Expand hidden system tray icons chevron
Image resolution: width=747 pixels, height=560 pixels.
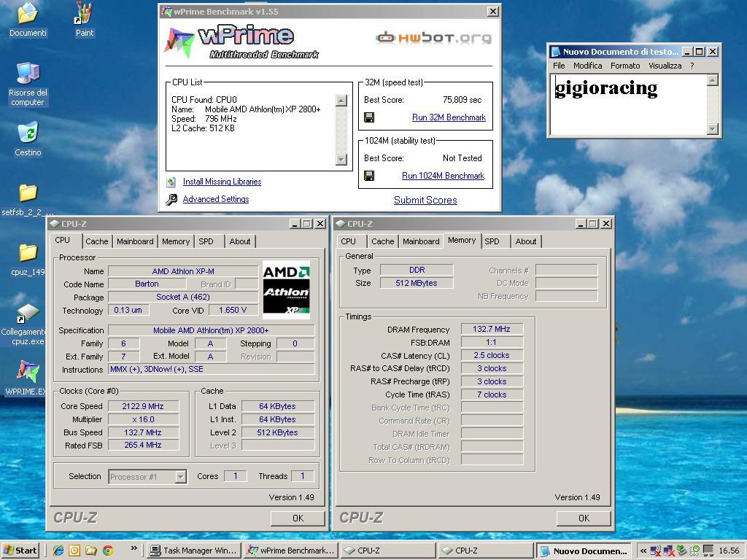pyautogui.click(x=643, y=551)
